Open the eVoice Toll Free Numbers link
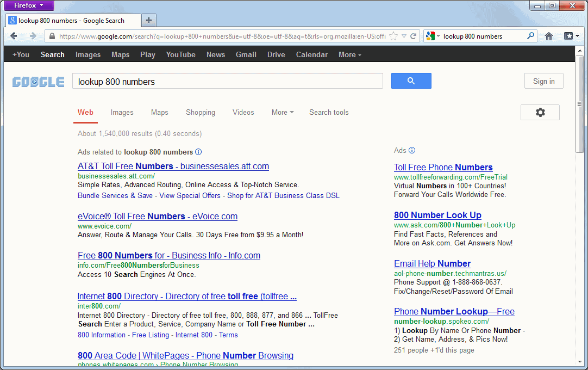 tap(158, 216)
